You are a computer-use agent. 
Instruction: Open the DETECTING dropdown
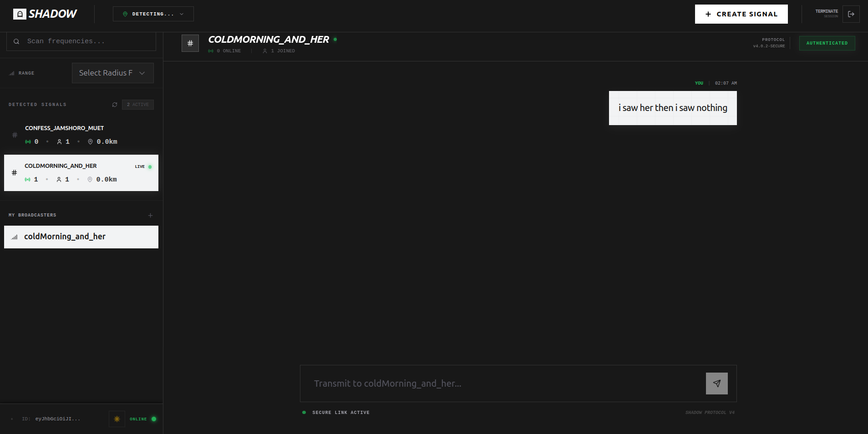tap(153, 14)
